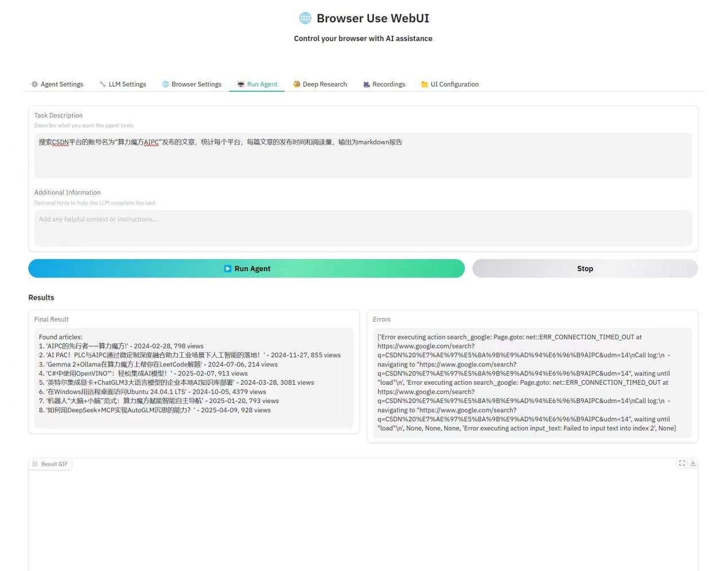Select the Run Agent robot icon tab

coord(241,84)
